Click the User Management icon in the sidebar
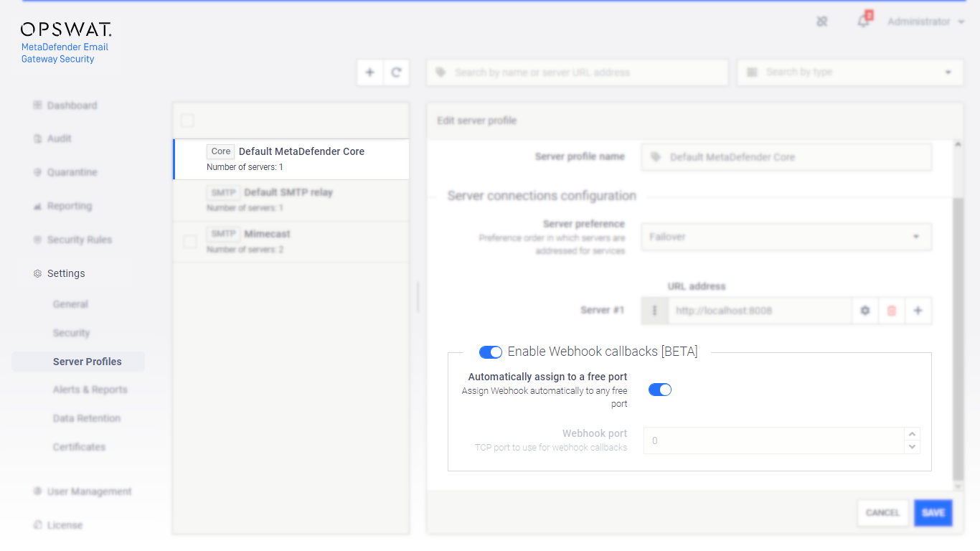Viewport: 980px width, 551px height. pos(37,491)
